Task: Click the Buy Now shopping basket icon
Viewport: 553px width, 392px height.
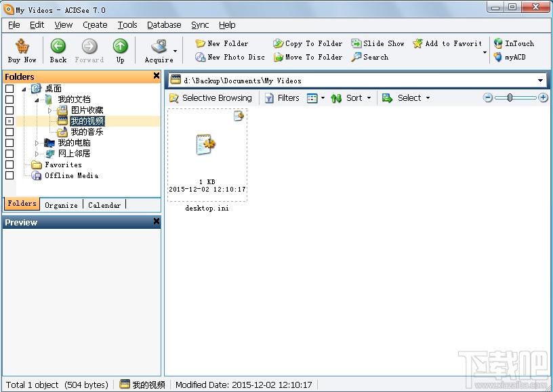Action: coord(22,46)
